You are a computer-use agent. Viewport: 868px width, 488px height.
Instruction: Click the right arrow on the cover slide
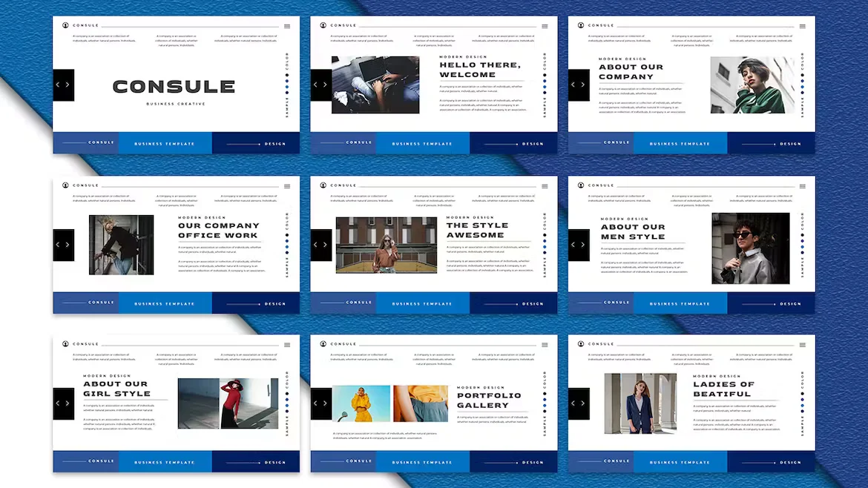(x=68, y=85)
